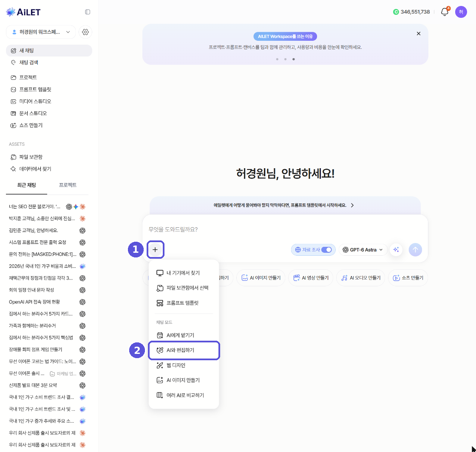This screenshot has height=452, width=476.
Task: Click the sparkle prompt enhance icon
Action: 396,250
